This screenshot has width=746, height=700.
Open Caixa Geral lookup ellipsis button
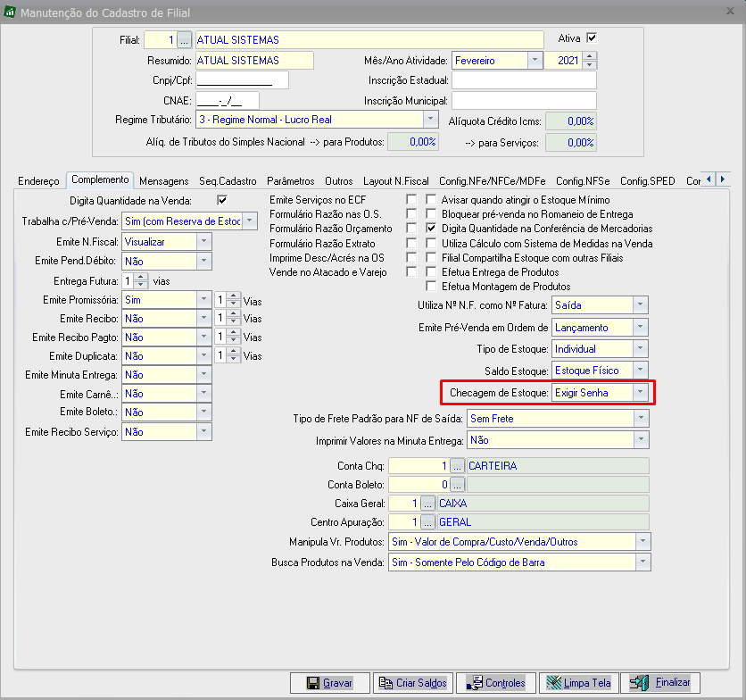pyautogui.click(x=427, y=504)
